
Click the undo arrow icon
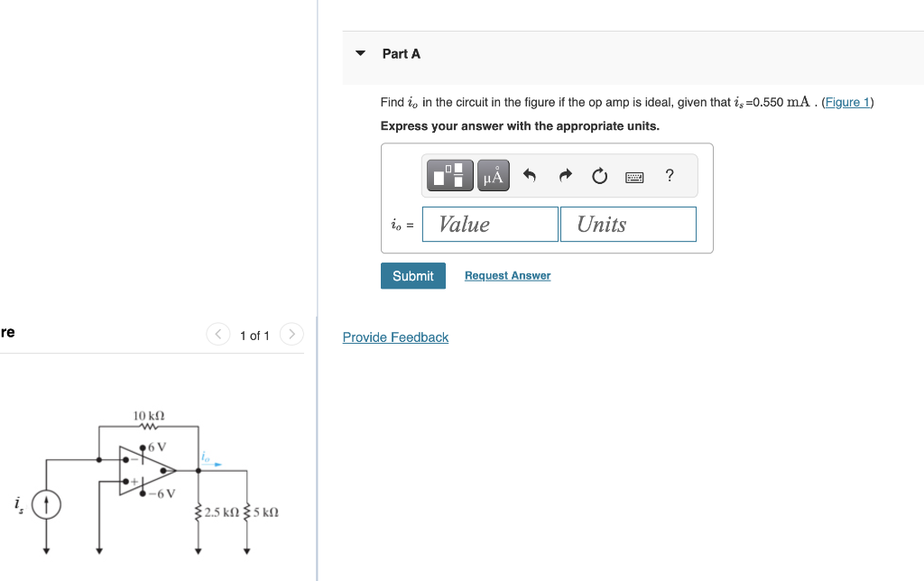(529, 175)
